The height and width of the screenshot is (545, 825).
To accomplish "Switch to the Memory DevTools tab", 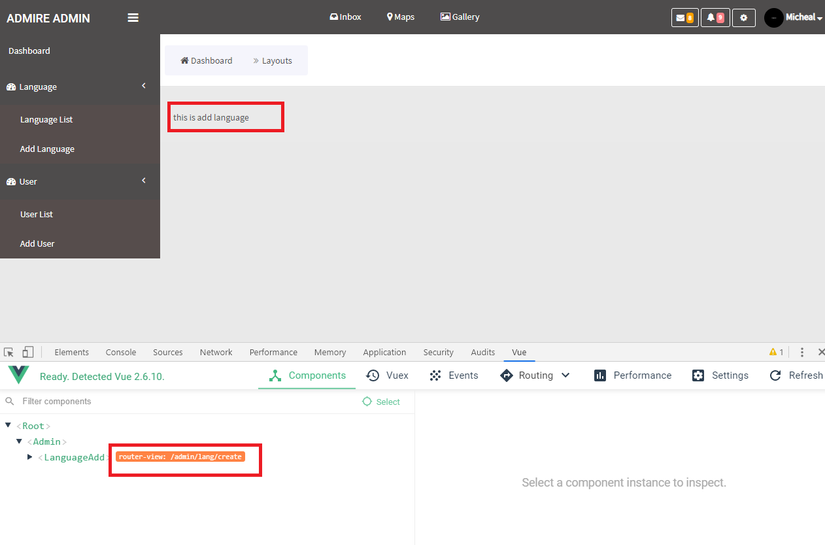I will 330,352.
